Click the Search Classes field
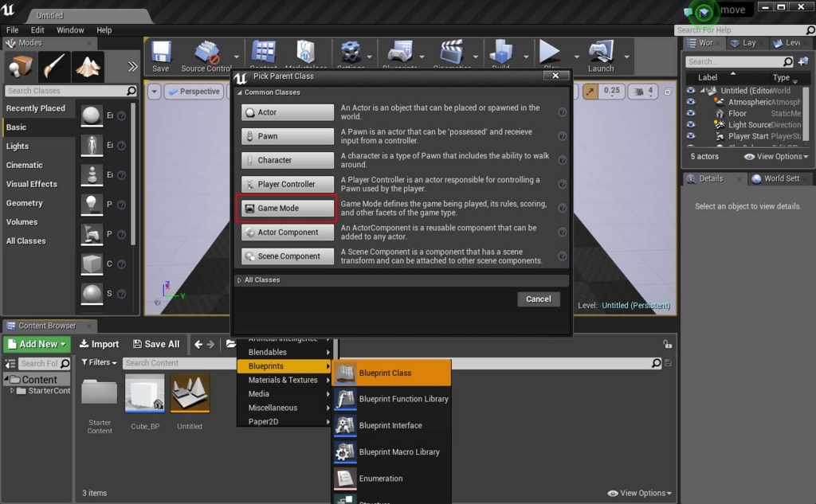Image resolution: width=816 pixels, height=504 pixels. (71, 91)
